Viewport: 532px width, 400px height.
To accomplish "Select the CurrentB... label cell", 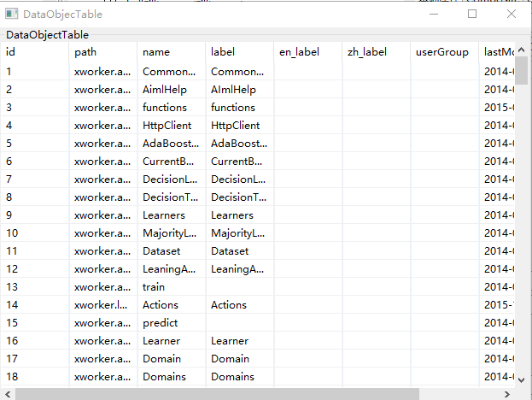I will coord(240,162).
